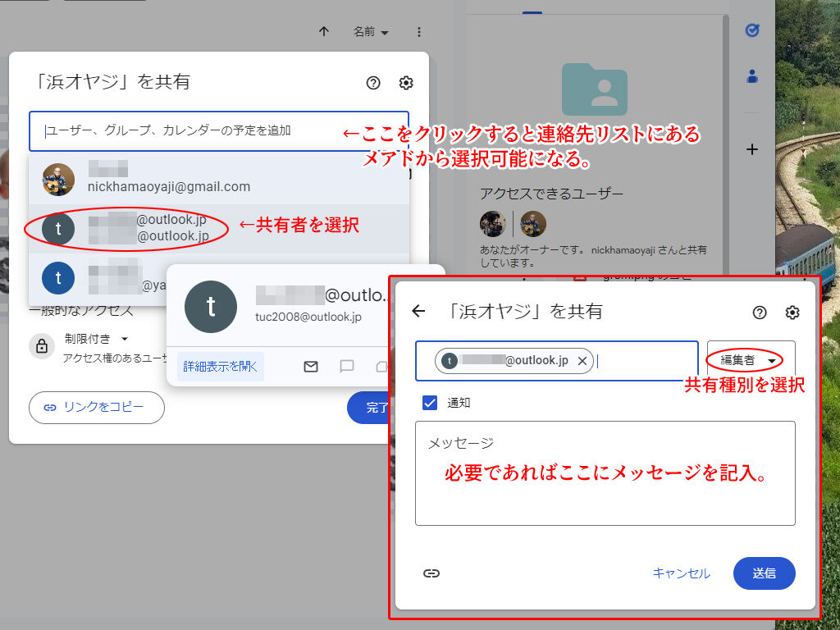Open Contacts icon in side panel
Screen dimensions: 840x630
[x=751, y=77]
